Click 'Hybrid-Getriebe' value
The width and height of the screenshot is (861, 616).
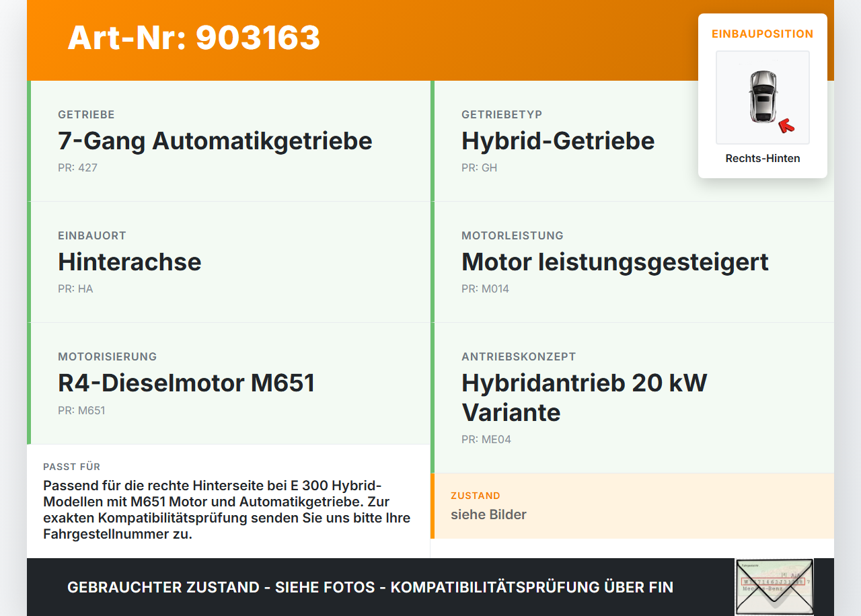(x=558, y=141)
